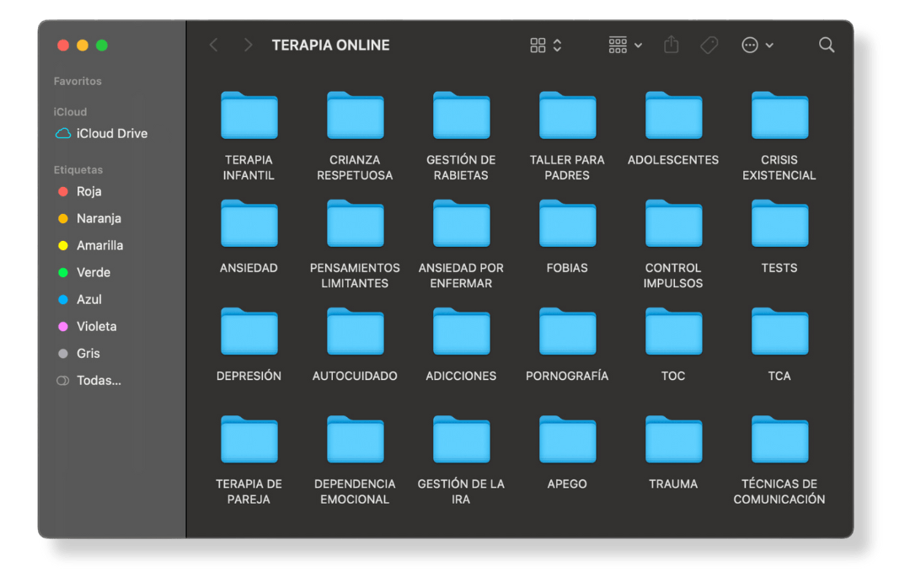Open the CRIANZA RESPETUOSA folder
This screenshot has height=588, width=910.
(356, 115)
